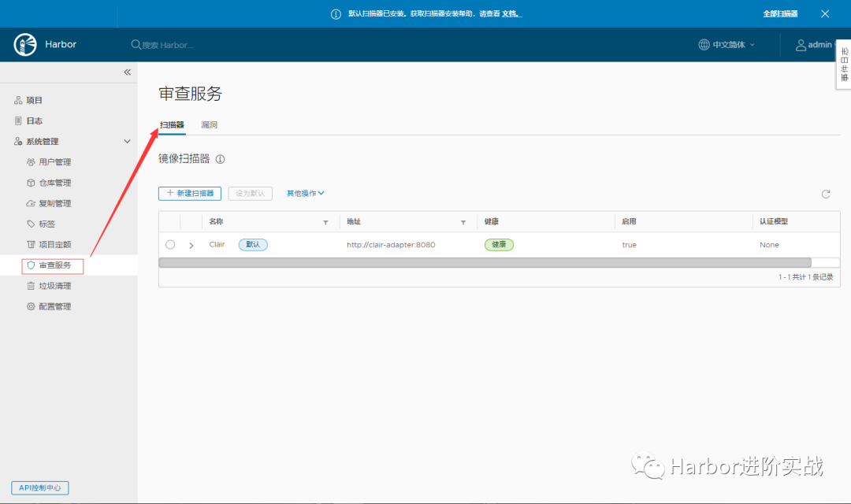The height and width of the screenshot is (504, 851).
Task: Click the 标签 tag icon
Action: coord(31,224)
